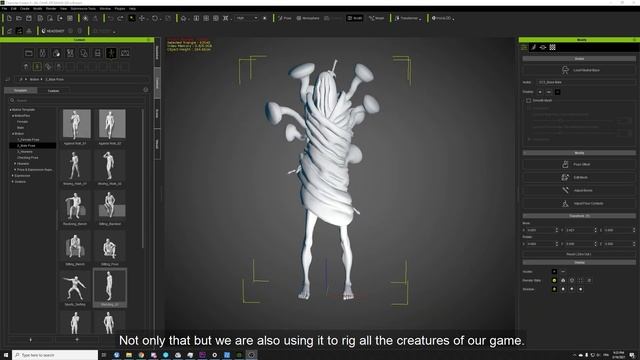Click the New Project icon in toolbar
The height and width of the screenshot is (360, 640).
(x=9, y=18)
